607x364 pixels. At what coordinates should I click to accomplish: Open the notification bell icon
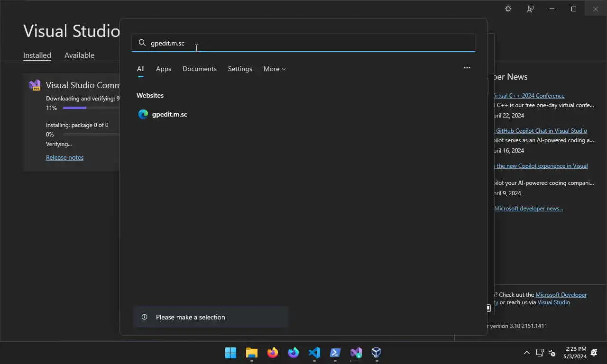(594, 353)
